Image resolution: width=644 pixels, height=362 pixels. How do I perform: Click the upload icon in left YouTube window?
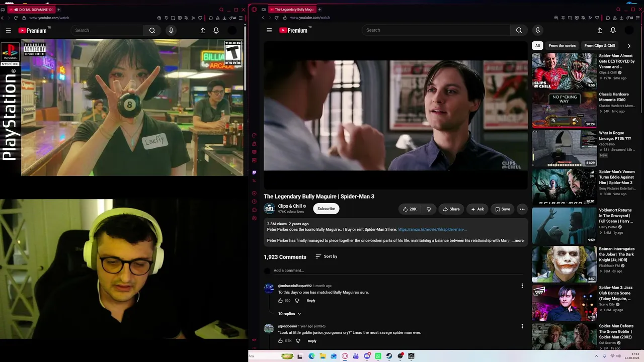[203, 31]
